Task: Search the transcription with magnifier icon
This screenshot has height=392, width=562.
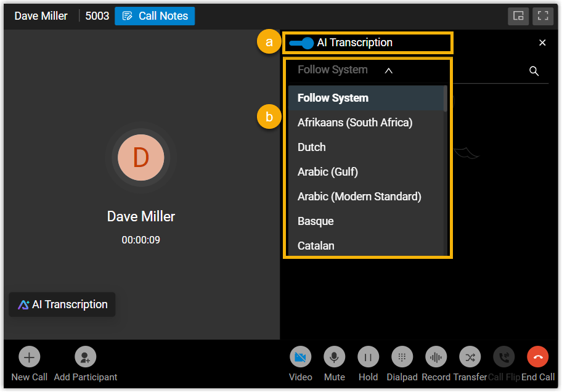Action: pos(534,71)
